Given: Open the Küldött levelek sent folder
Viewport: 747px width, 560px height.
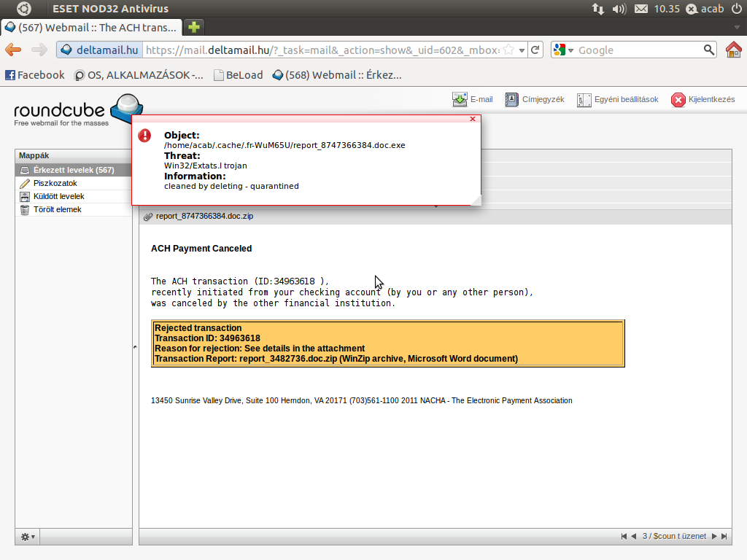Looking at the screenshot, I should coord(74,197).
